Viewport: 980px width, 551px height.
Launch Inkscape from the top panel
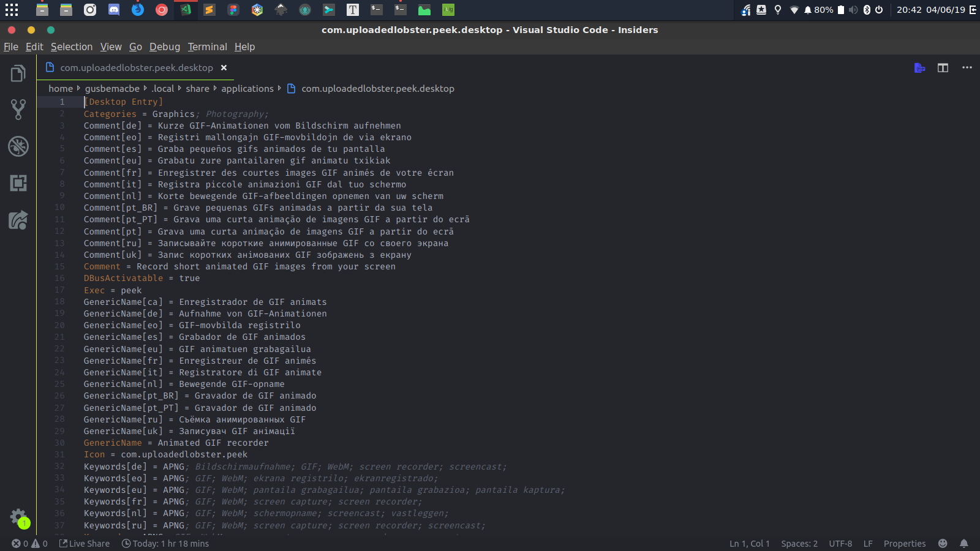[281, 10]
